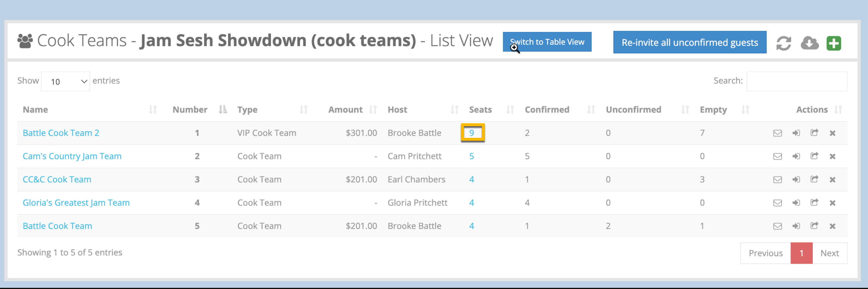
Task: Sort table by Confirmed column
Action: click(560, 110)
